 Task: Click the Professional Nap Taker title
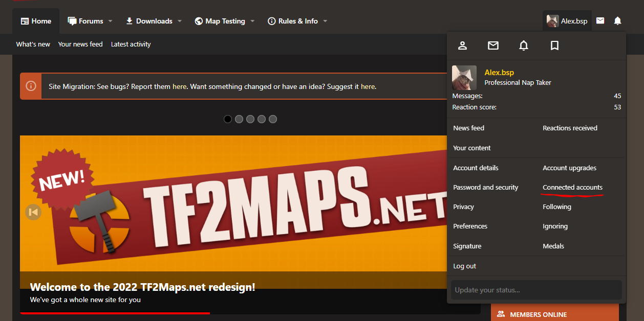518,83
